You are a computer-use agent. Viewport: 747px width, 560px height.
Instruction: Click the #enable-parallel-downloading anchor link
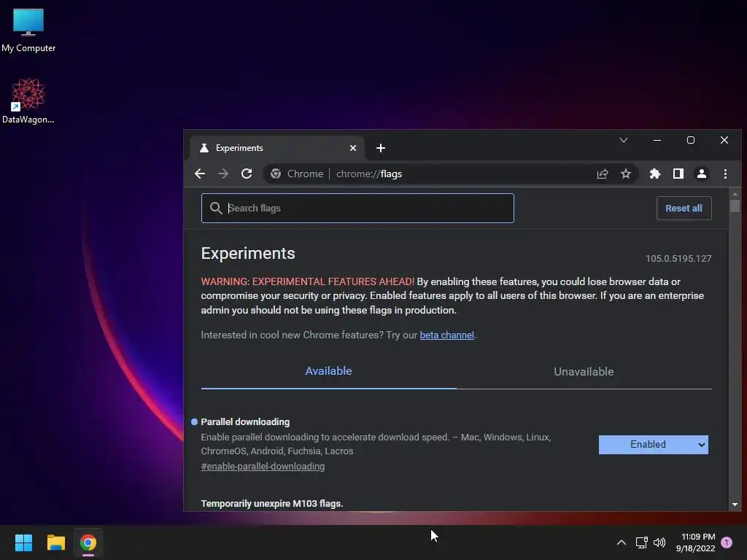click(x=263, y=466)
